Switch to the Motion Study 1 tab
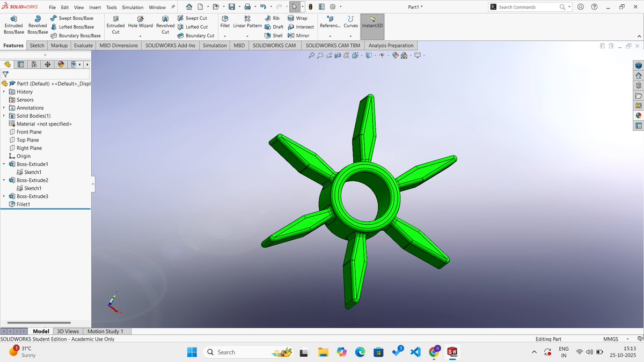 coord(105,331)
